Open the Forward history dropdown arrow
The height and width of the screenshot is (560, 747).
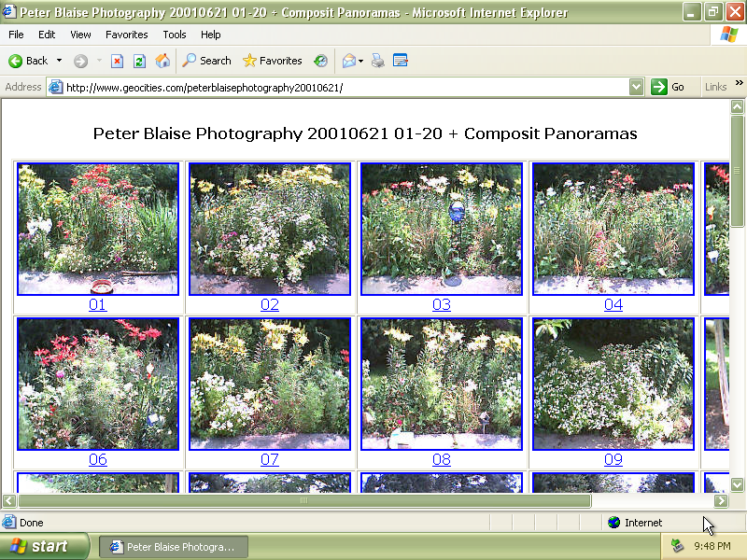click(99, 61)
